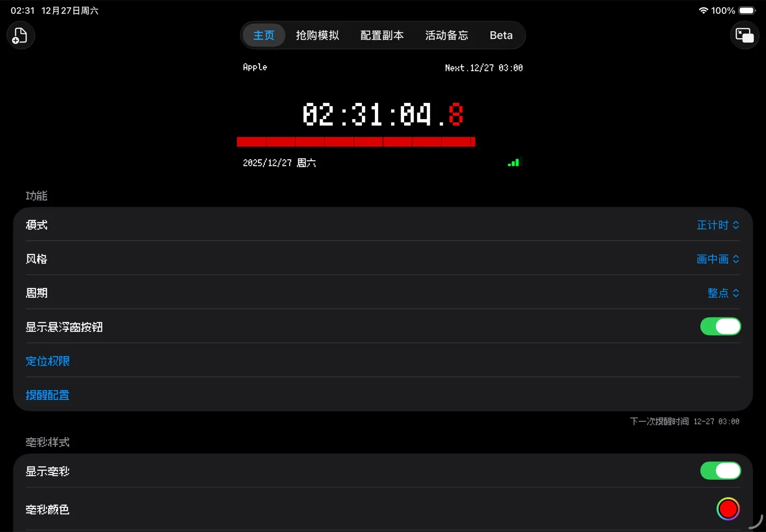
Task: Tap the 功能 section header
Action: [x=36, y=196]
